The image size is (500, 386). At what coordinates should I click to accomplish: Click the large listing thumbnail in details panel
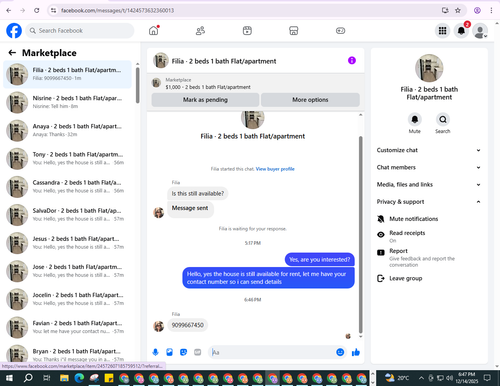click(429, 68)
